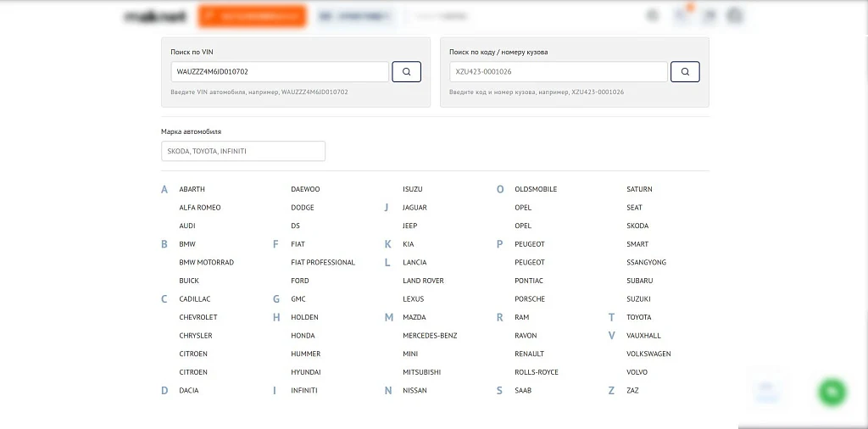The width and height of the screenshot is (868, 429).
Task: Open the round profile icon in the header
Action: pyautogui.click(x=735, y=15)
